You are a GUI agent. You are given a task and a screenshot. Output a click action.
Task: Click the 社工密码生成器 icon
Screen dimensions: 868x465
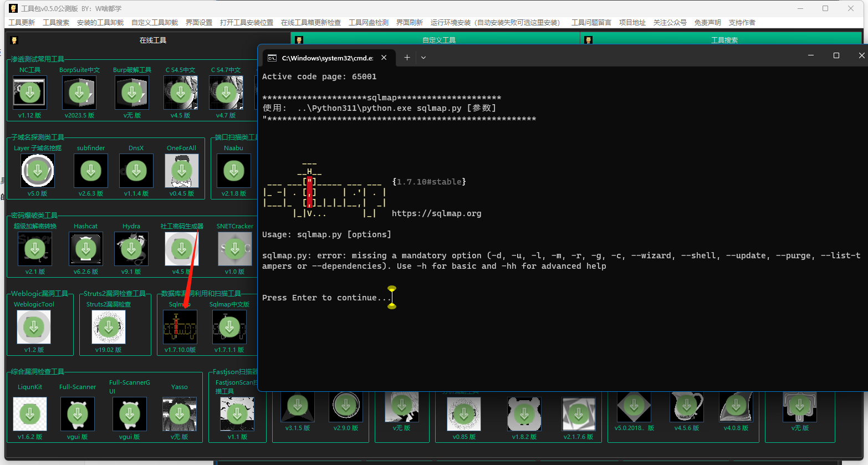pyautogui.click(x=182, y=249)
